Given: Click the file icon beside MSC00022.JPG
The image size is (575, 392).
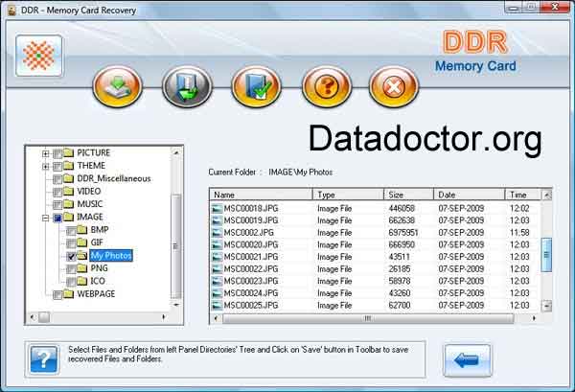Looking at the screenshot, I should 218,269.
